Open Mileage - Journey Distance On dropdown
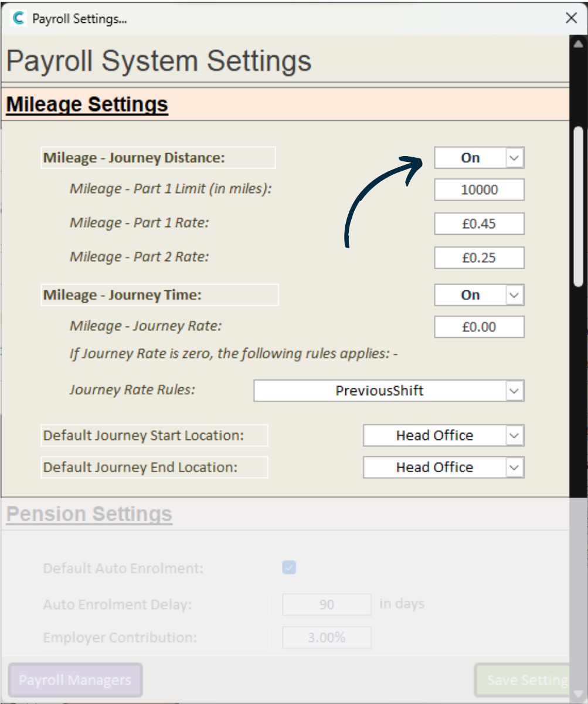Image resolution: width=588 pixels, height=704 pixels. click(479, 158)
